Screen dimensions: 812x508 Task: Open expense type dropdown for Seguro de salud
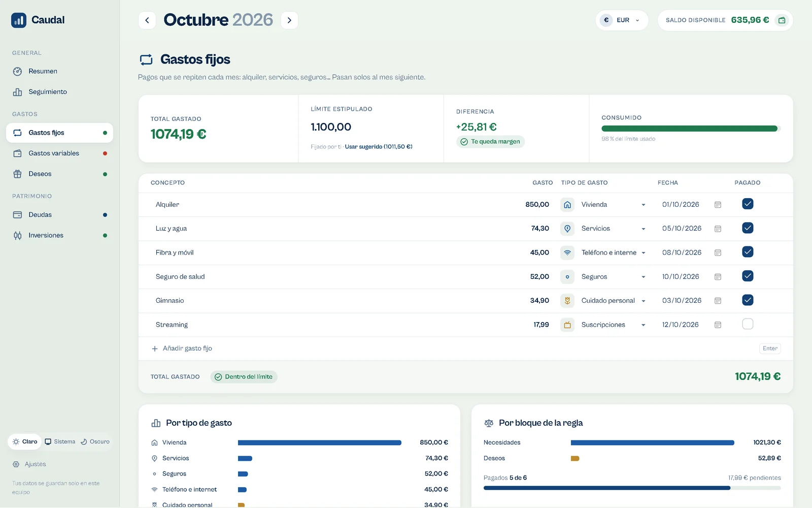click(x=613, y=277)
